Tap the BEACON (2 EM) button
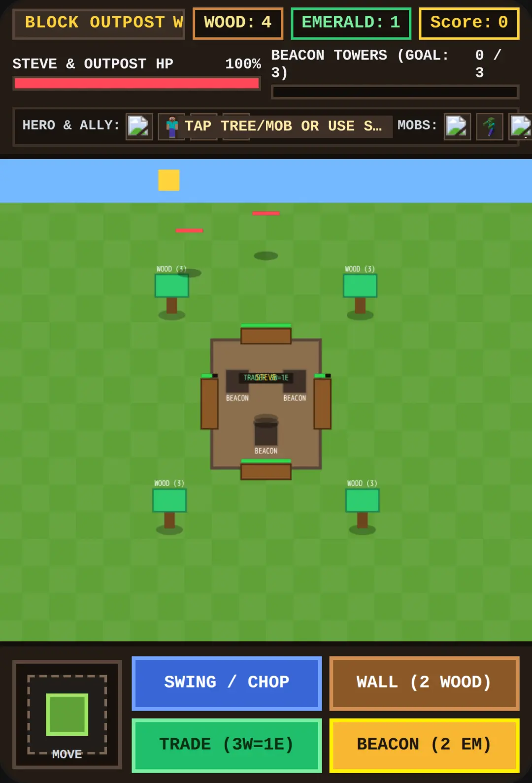Viewport: 532px width, 783px height. click(x=424, y=745)
